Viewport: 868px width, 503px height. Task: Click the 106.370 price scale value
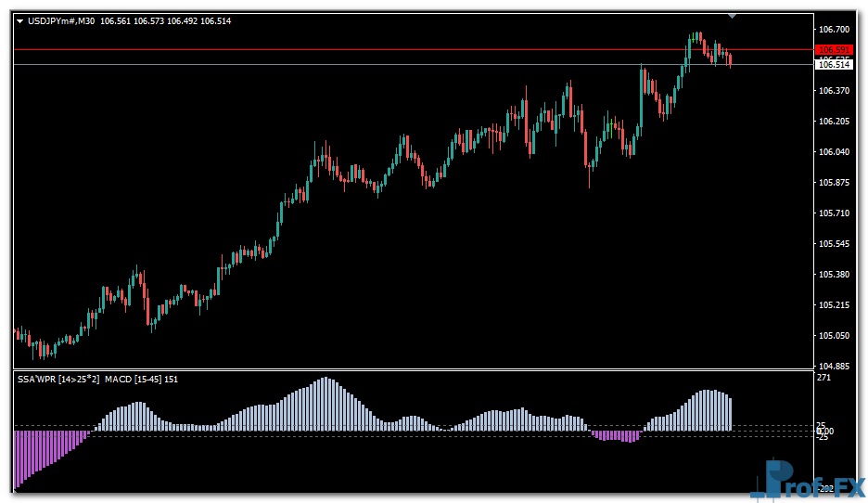click(834, 90)
